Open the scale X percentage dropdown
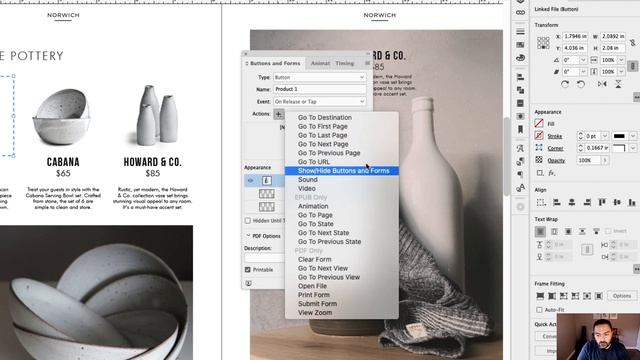The height and width of the screenshot is (360, 640). [x=621, y=60]
